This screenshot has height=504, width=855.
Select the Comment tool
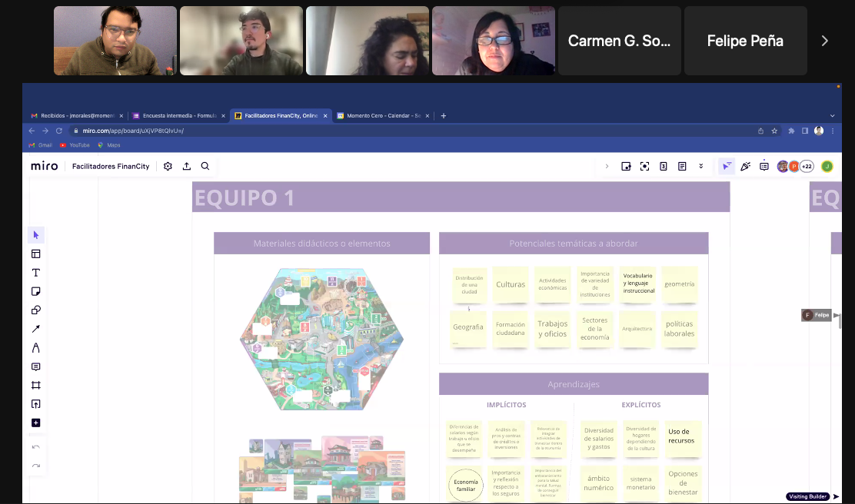coord(36,366)
